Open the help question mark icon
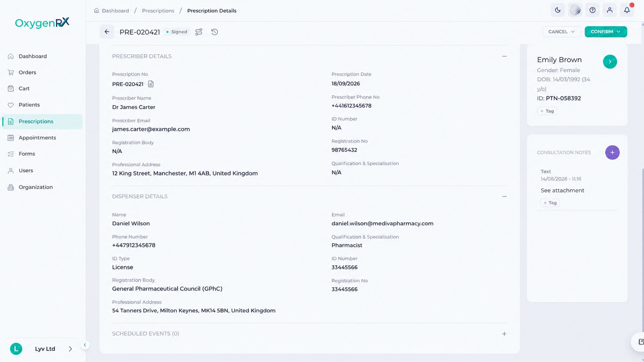644x362 pixels. (x=593, y=10)
